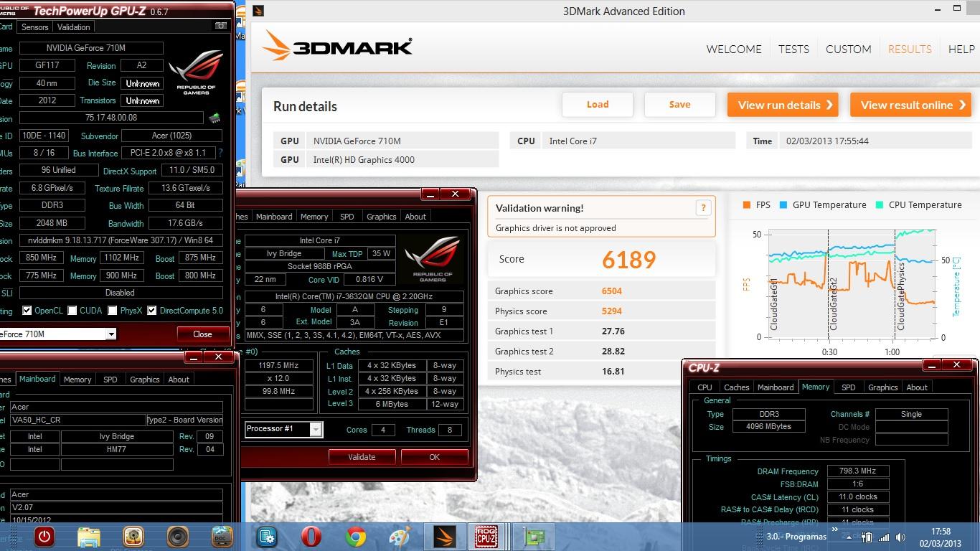Viewport: 980px width, 551px height.
Task: Click the Bus Interface question mark icon
Action: tap(220, 153)
